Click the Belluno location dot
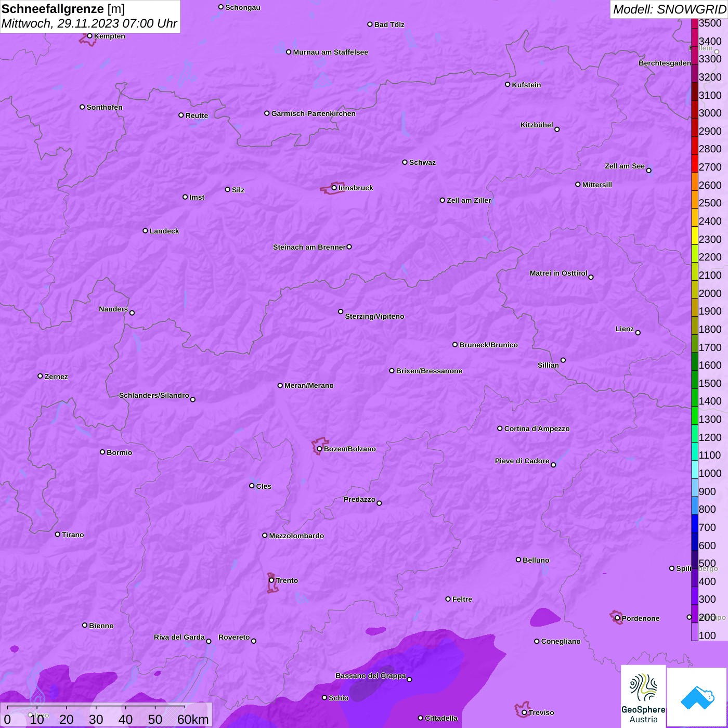This screenshot has height=728, width=728. coord(518,560)
